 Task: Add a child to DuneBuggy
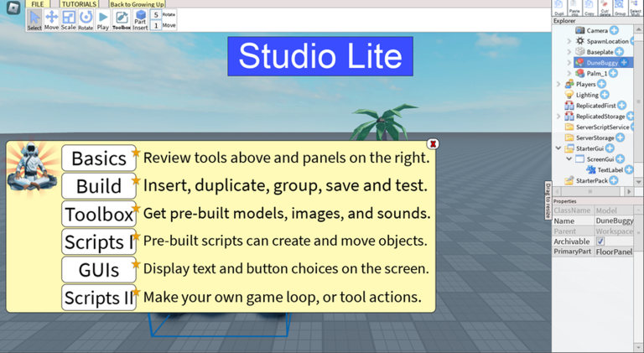[x=624, y=62]
